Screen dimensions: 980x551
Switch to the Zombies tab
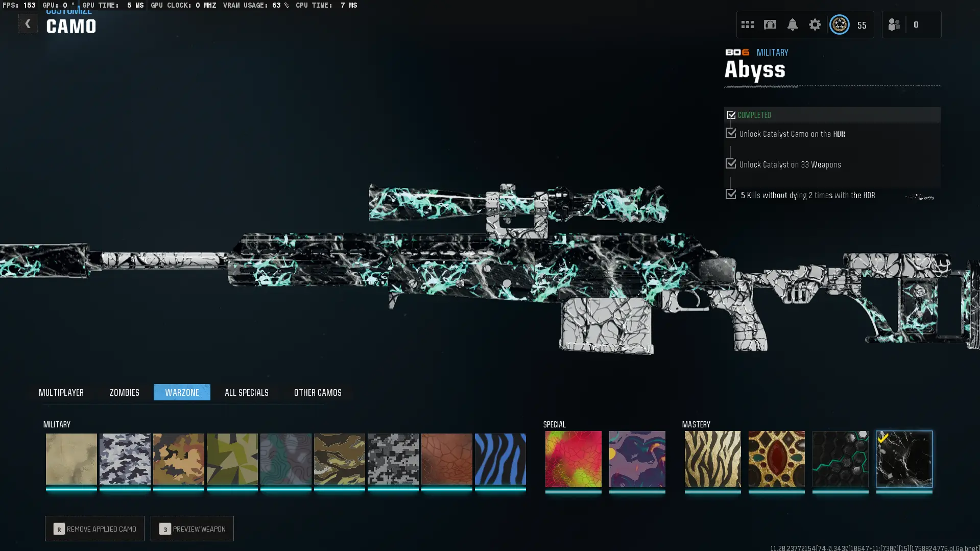tap(124, 392)
